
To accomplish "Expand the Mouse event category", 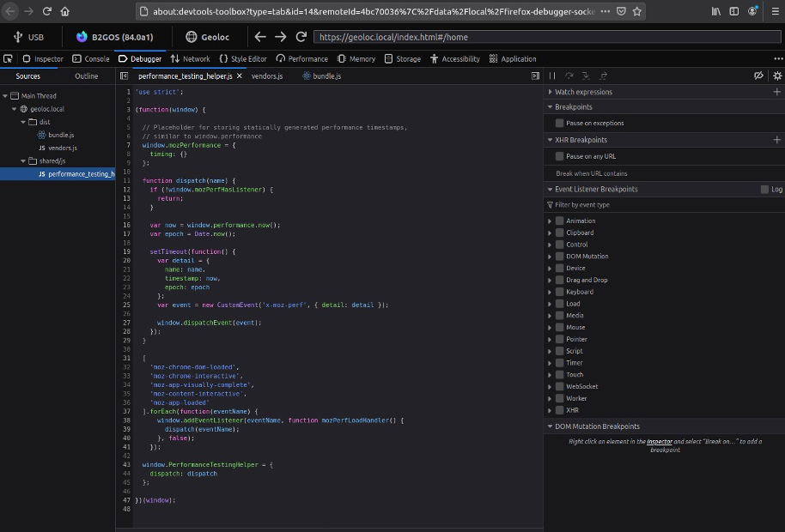I will click(551, 327).
